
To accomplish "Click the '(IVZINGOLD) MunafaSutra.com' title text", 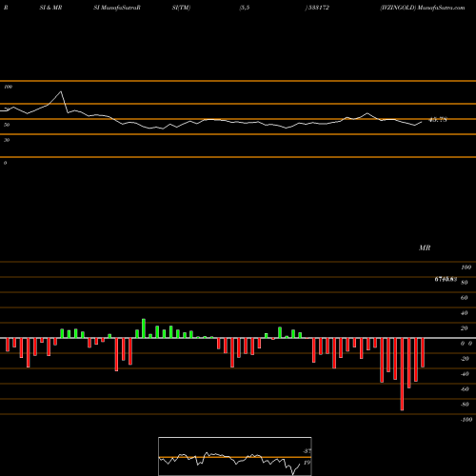I will [x=423, y=8].
